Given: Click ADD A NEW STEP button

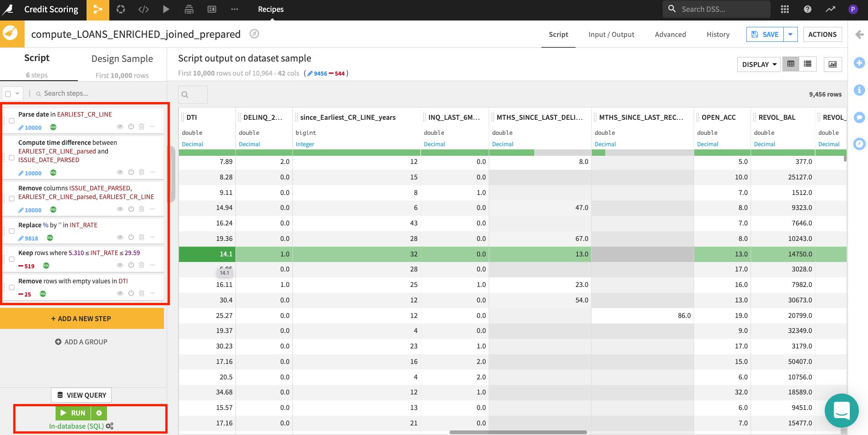Looking at the screenshot, I should click(82, 319).
